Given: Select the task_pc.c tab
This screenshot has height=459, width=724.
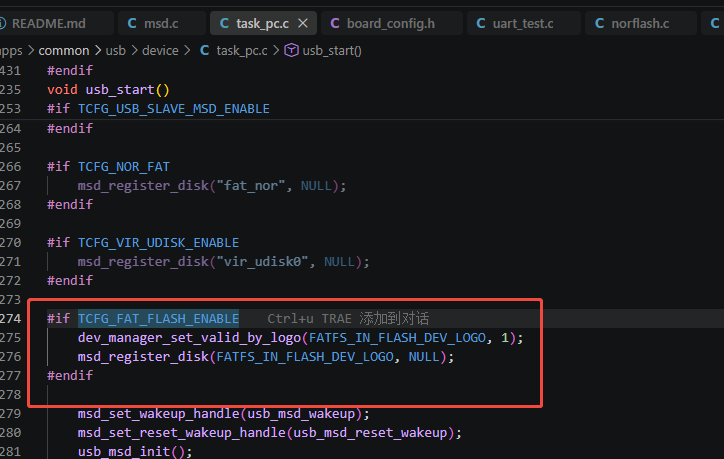Looking at the screenshot, I should pyautogui.click(x=262, y=24).
